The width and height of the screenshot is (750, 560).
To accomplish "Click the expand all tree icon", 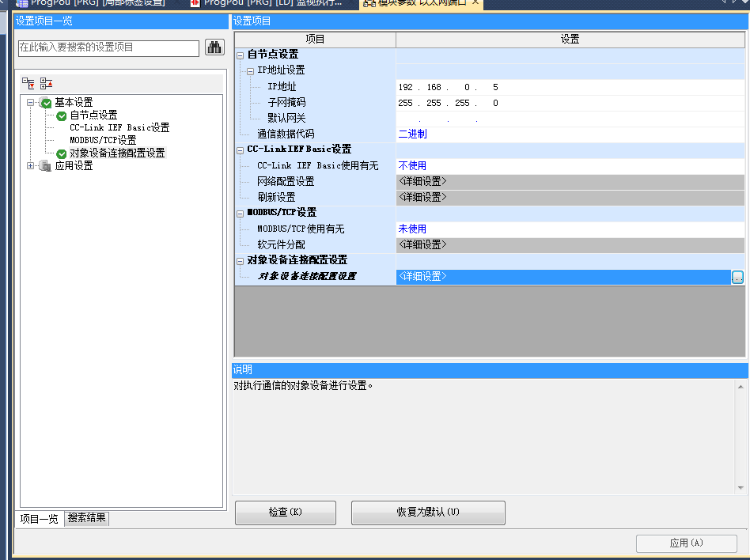I will (28, 83).
